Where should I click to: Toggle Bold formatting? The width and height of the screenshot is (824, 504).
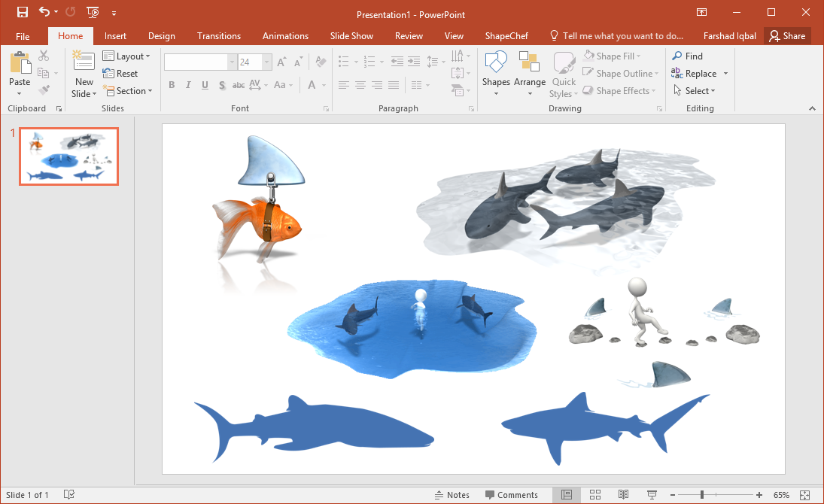point(172,84)
